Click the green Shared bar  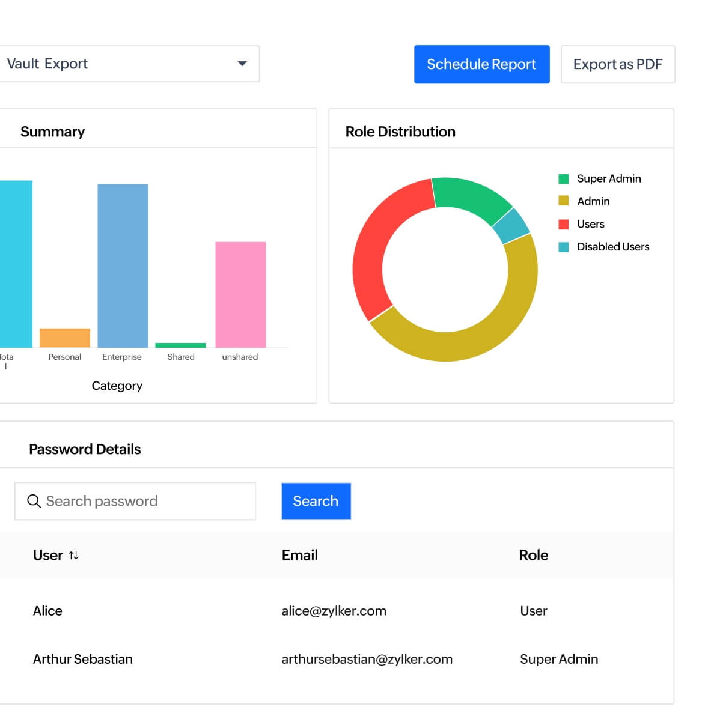tap(180, 345)
